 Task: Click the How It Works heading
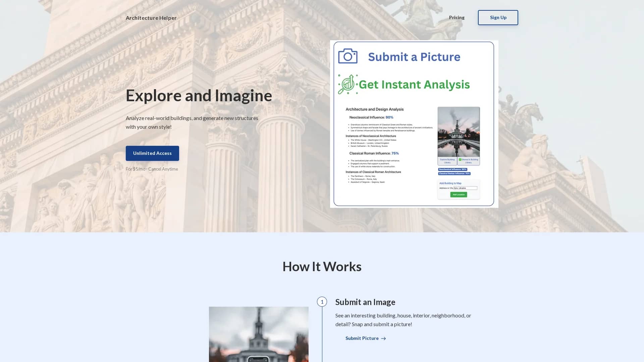tap(322, 266)
